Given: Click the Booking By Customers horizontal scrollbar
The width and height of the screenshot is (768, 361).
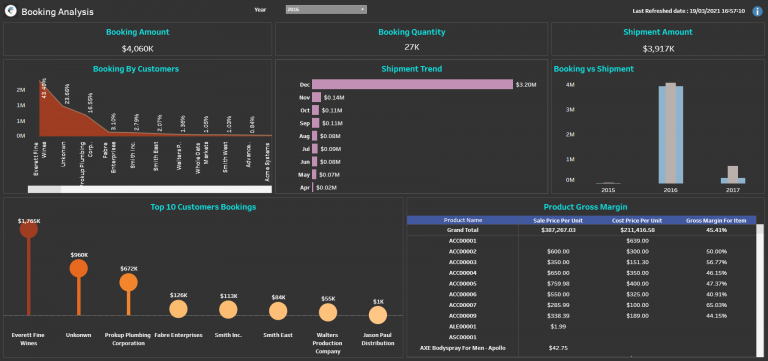Looking at the screenshot, I should click(149, 189).
